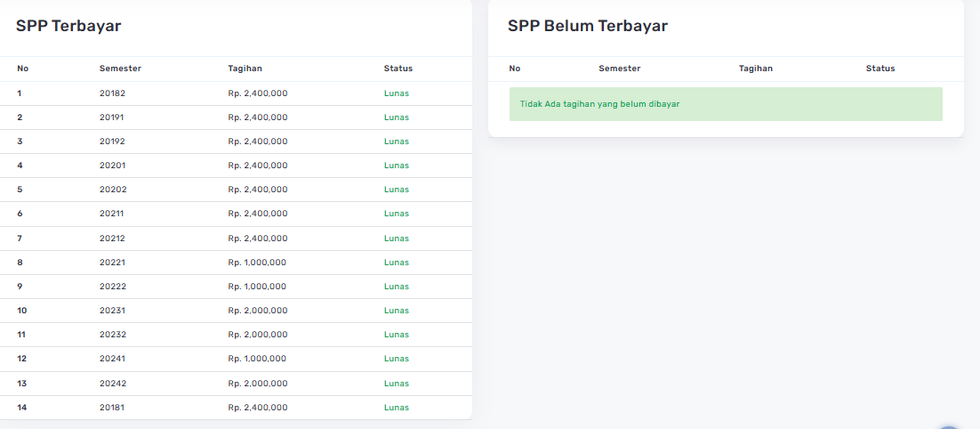Click the SPP Belum Terbayar heading
980x429 pixels.
point(587,26)
